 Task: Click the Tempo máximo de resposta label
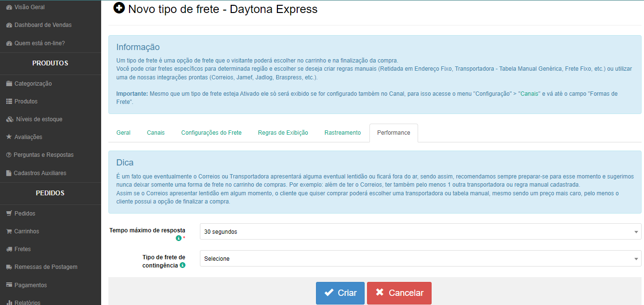coord(147,230)
